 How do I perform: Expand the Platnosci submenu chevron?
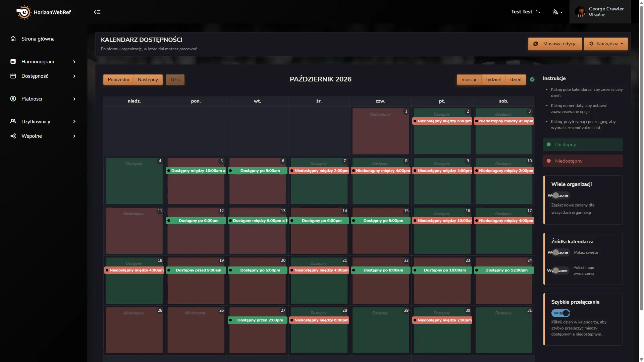coord(74,99)
